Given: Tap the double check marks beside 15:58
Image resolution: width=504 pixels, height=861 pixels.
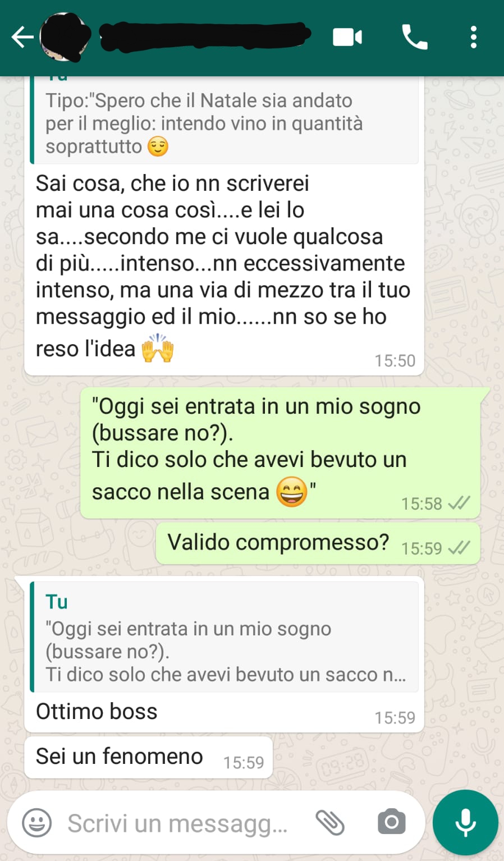Looking at the screenshot, I should point(459,503).
